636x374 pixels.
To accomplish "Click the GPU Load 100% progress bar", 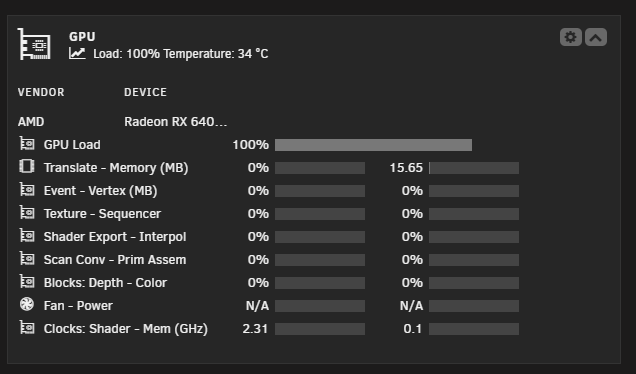I will pos(373,145).
